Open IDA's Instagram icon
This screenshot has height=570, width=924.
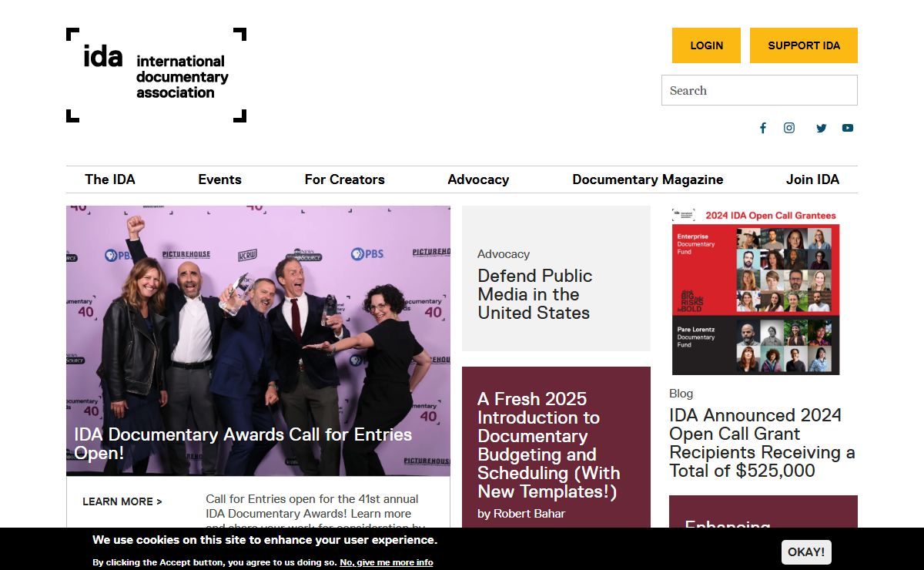point(789,128)
